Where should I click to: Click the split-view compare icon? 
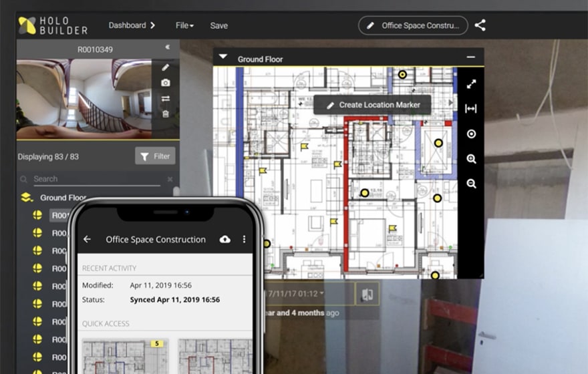pyautogui.click(x=367, y=294)
